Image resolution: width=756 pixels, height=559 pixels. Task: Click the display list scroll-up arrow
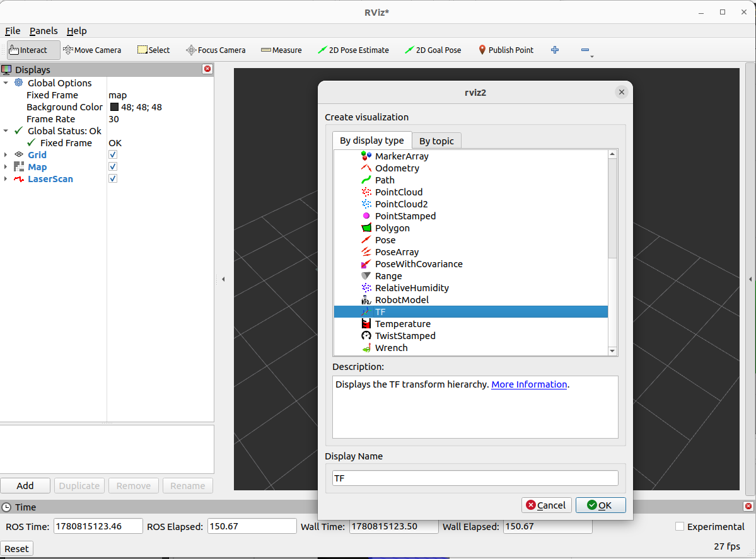pos(612,154)
